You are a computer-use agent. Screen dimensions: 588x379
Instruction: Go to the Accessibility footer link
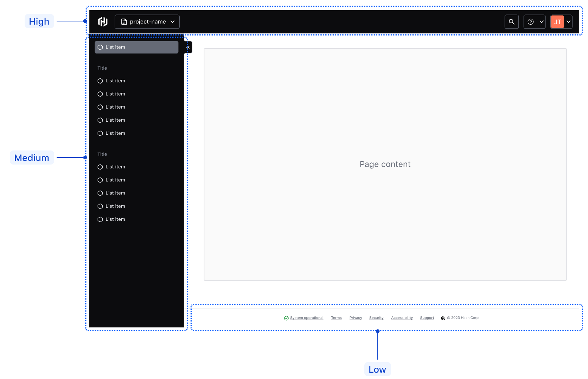point(402,318)
